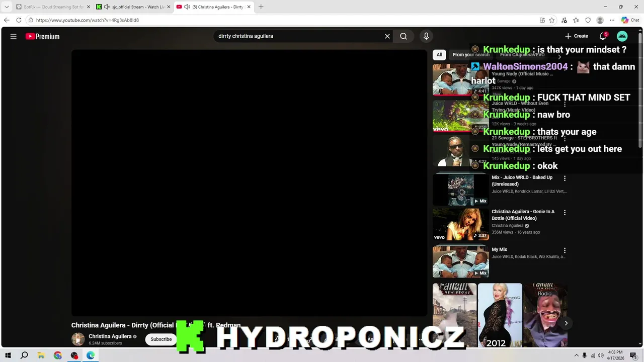Open the Windows notification center
Image resolution: width=644 pixels, height=362 pixels.
tap(633, 355)
